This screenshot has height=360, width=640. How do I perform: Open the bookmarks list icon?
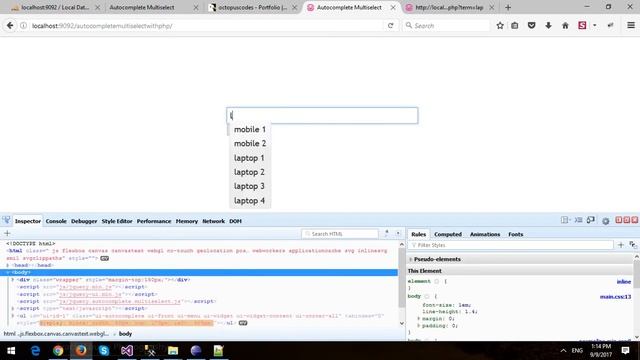click(515, 25)
